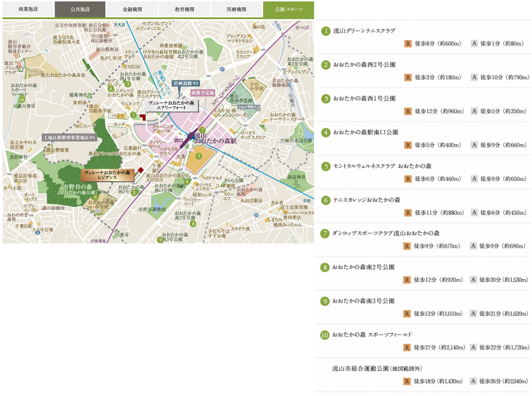The height and width of the screenshot is (396, 532).
Task: Click list number 2 icon beside おおたかの森西2号公園
Action: pyautogui.click(x=325, y=65)
